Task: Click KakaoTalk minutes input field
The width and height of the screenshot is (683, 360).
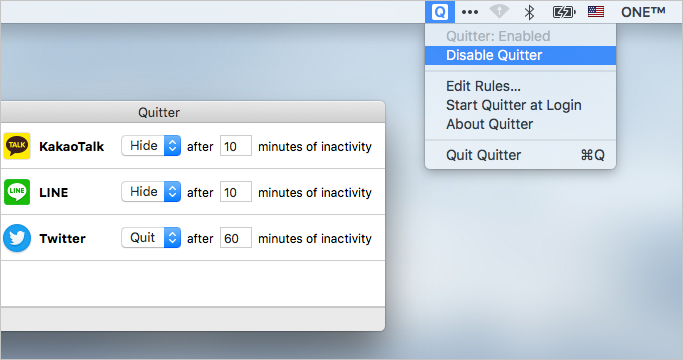Action: (x=236, y=146)
